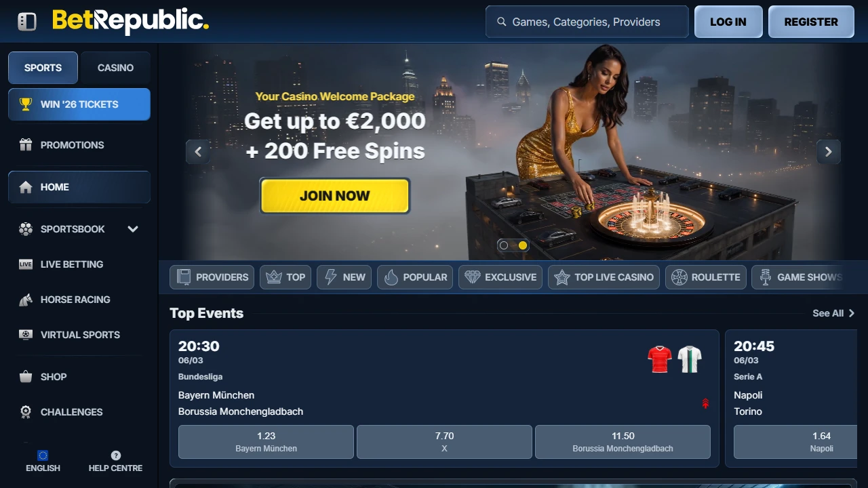Go to previous banner with left arrow
Screen dimensions: 868x488
198,152
